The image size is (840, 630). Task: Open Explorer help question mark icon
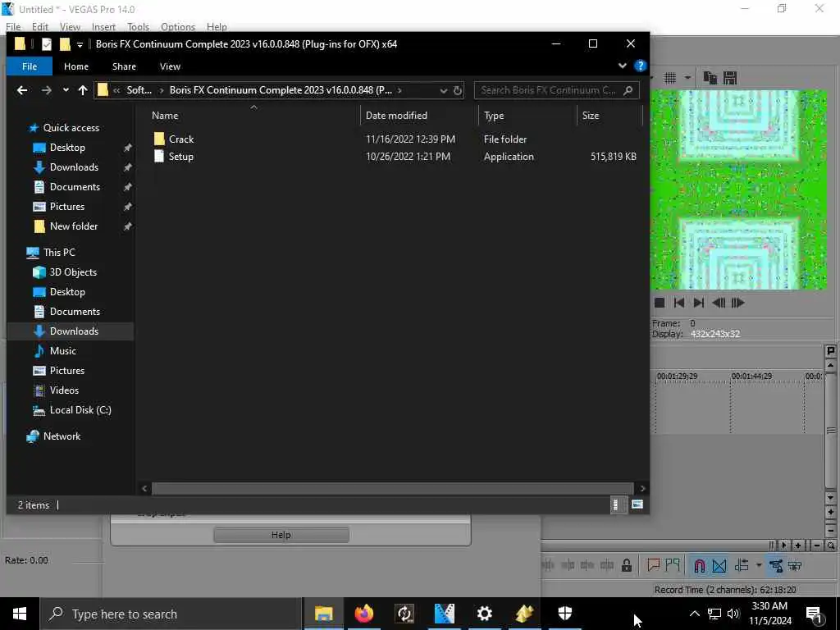point(640,66)
